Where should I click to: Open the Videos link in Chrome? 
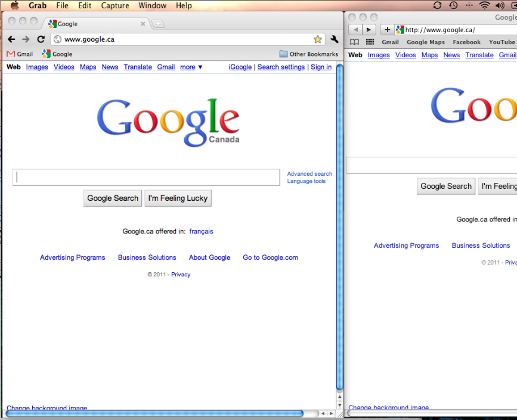click(x=64, y=67)
